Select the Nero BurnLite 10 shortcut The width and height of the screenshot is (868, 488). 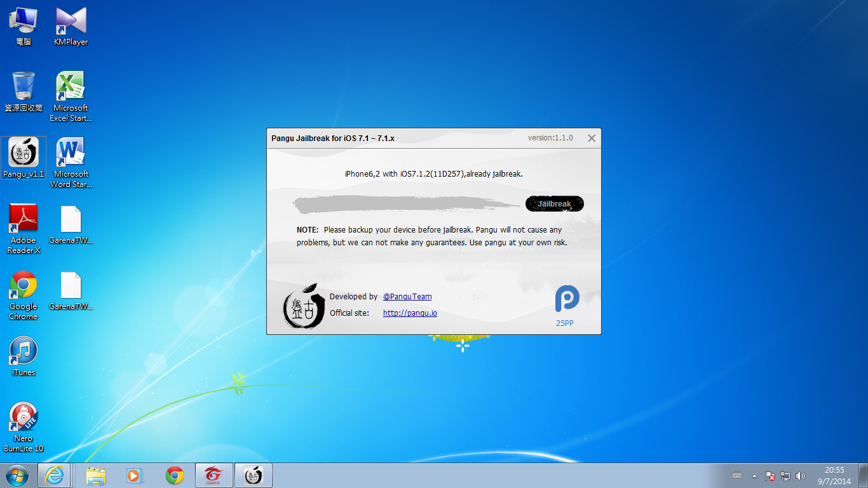click(x=24, y=427)
